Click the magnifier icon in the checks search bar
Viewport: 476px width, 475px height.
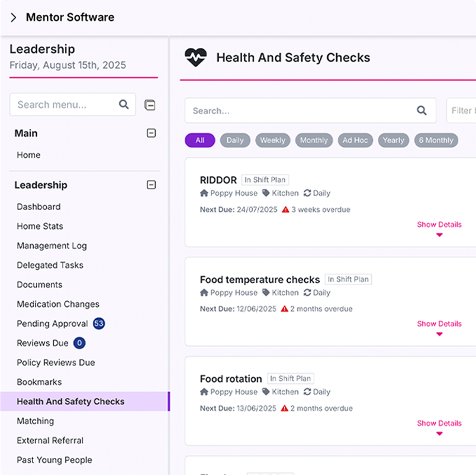click(x=422, y=111)
